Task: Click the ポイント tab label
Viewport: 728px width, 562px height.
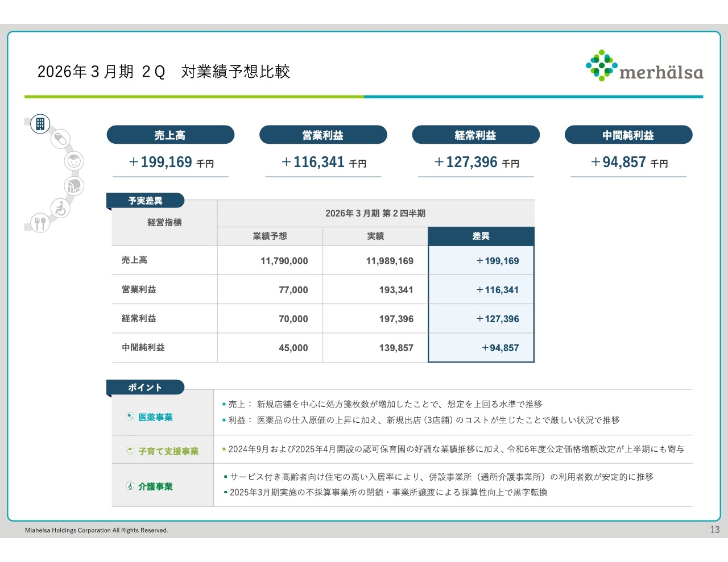Action: (145, 388)
